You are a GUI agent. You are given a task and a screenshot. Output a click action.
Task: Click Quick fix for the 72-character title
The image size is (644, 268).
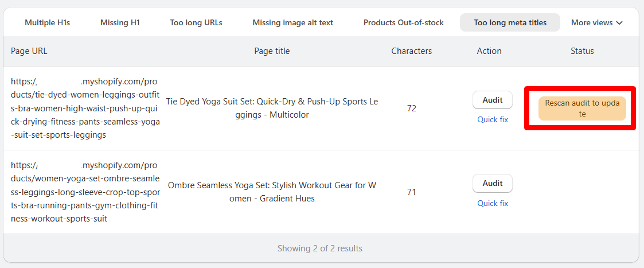click(493, 119)
